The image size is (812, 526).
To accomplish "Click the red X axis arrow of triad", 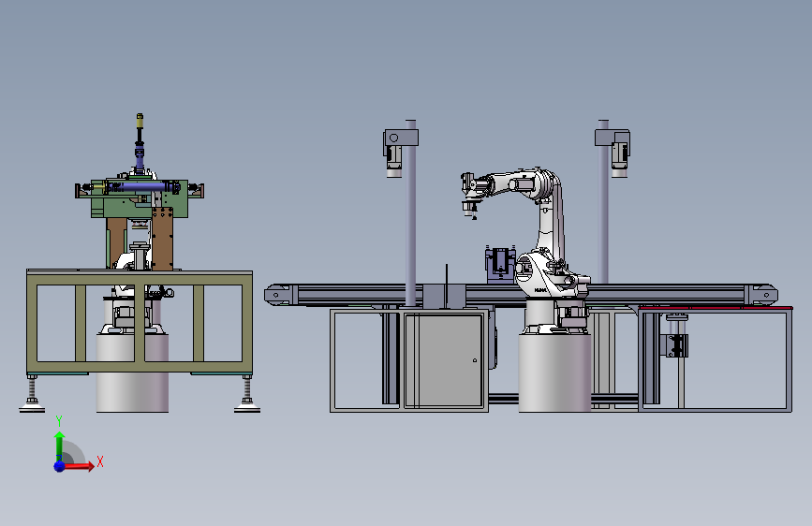I will pos(78,466).
